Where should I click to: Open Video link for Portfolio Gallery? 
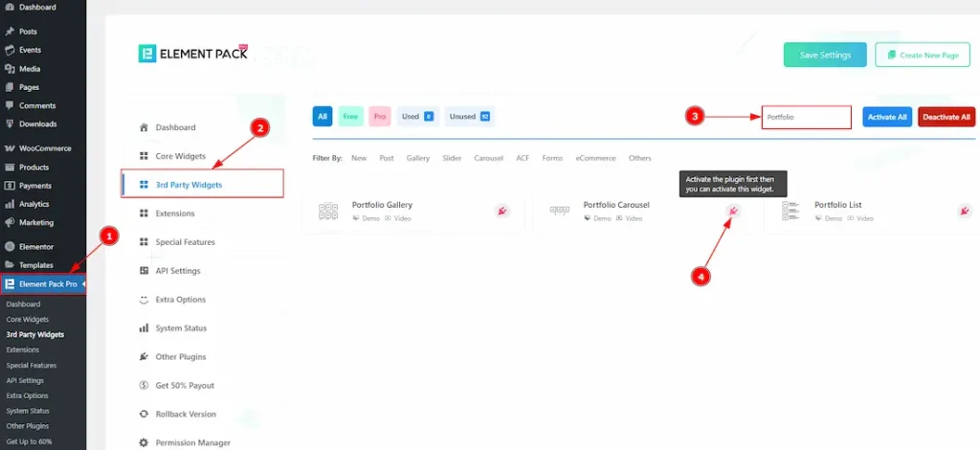pyautogui.click(x=397, y=218)
